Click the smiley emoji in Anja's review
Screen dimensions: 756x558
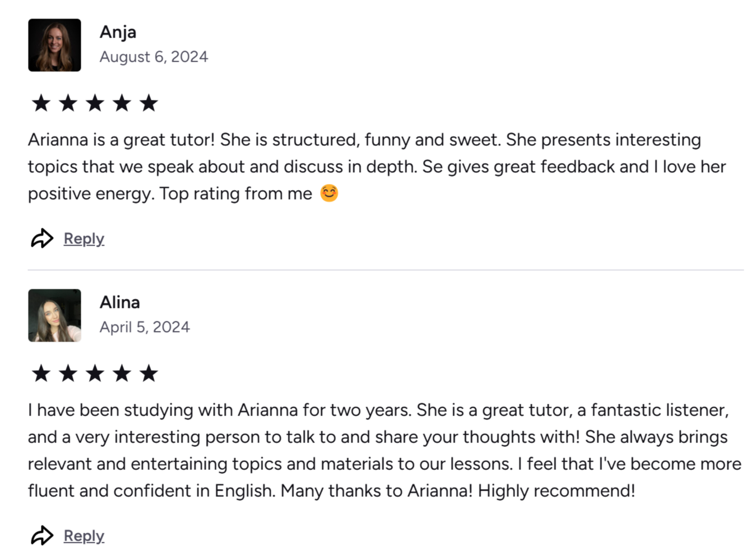329,193
